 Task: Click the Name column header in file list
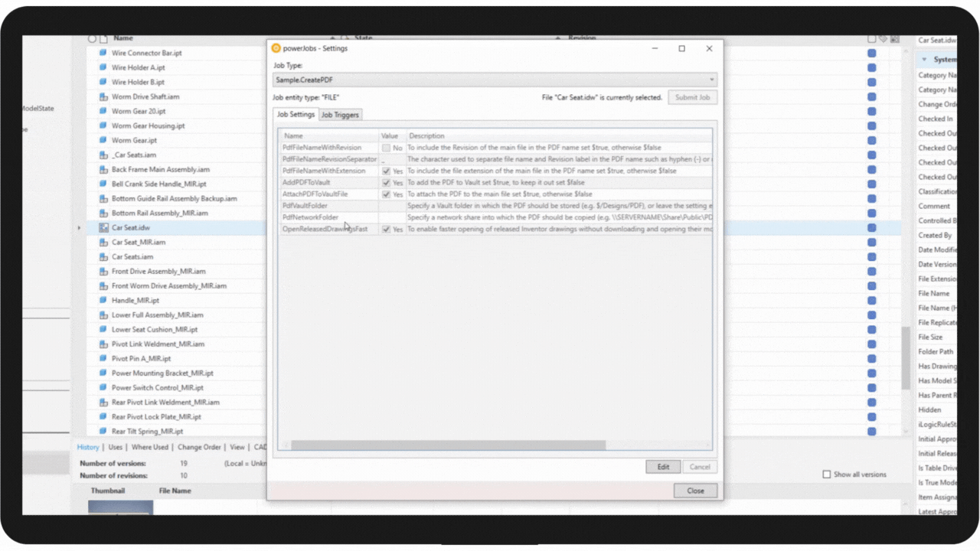pos(122,38)
